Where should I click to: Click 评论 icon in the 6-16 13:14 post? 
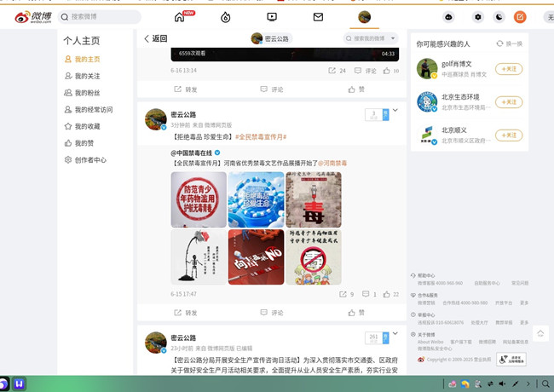366,71
